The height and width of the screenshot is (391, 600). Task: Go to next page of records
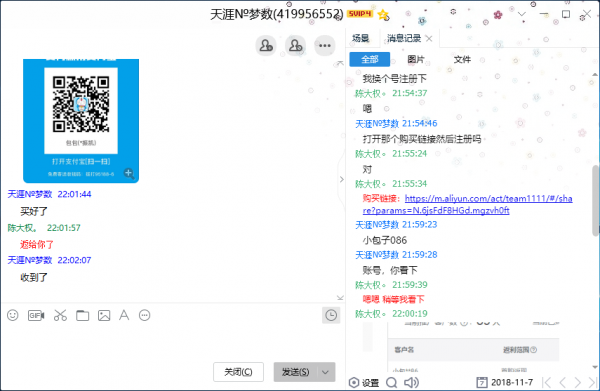[x=577, y=382]
